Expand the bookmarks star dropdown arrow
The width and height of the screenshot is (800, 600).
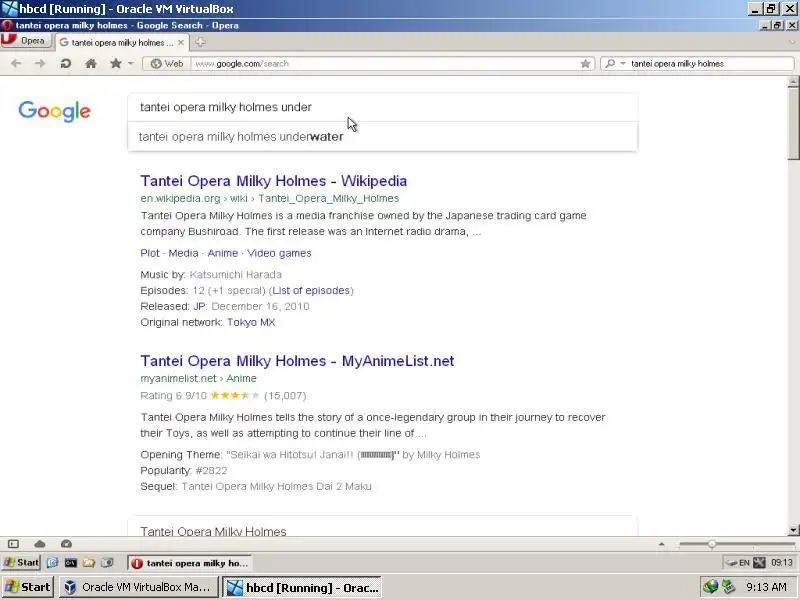tap(131, 63)
